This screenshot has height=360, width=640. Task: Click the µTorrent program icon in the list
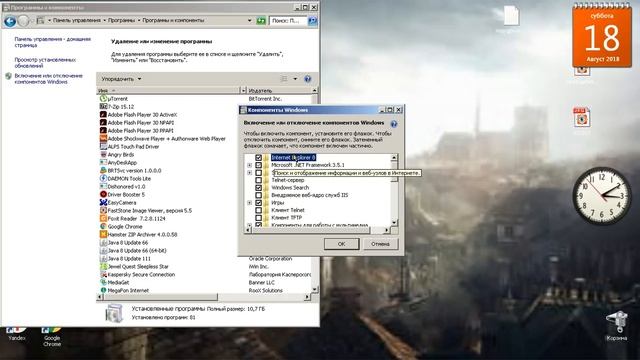point(103,99)
